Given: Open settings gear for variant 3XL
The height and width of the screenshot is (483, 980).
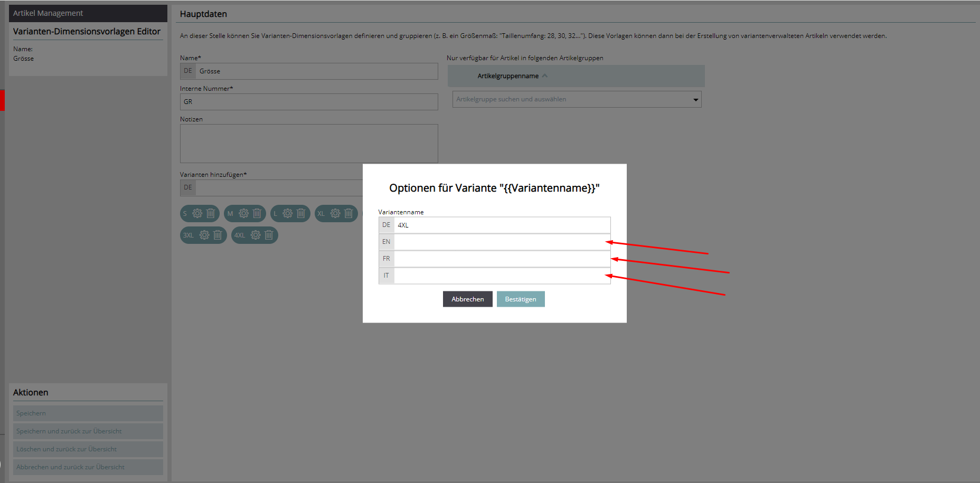Looking at the screenshot, I should pyautogui.click(x=204, y=235).
